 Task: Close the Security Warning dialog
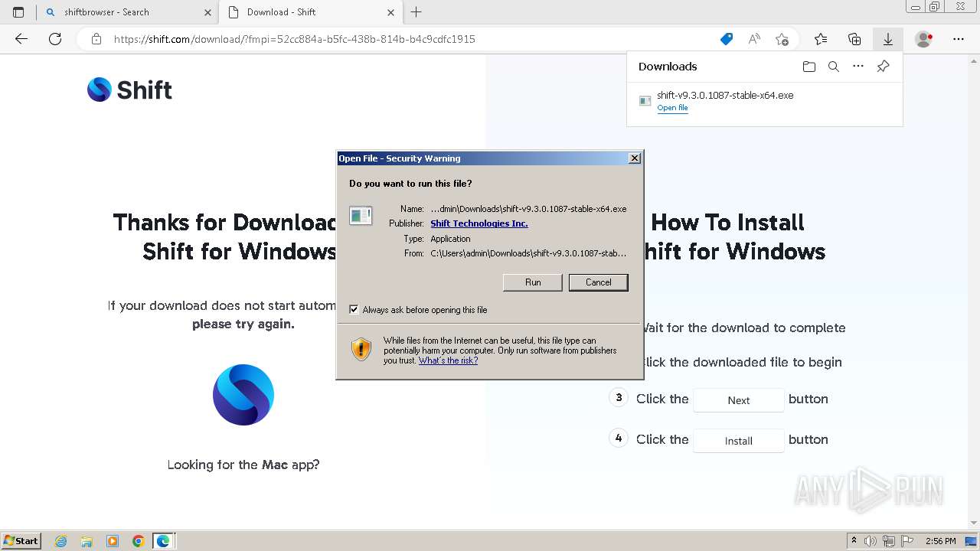pyautogui.click(x=634, y=158)
